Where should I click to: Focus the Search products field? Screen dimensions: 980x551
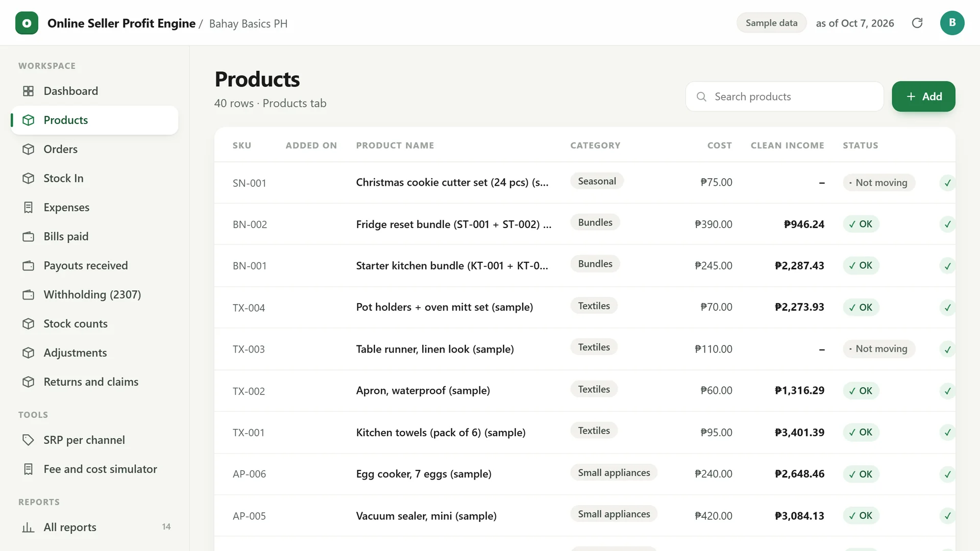(785, 96)
